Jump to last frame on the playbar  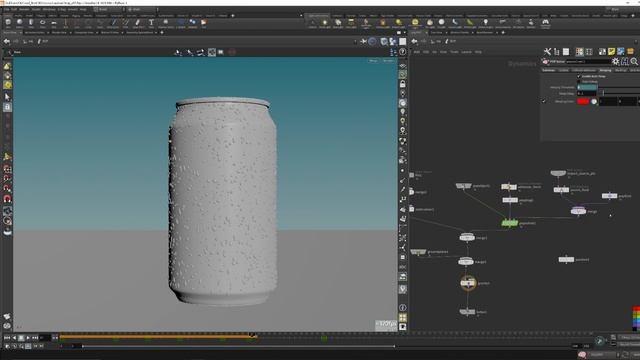click(35, 338)
